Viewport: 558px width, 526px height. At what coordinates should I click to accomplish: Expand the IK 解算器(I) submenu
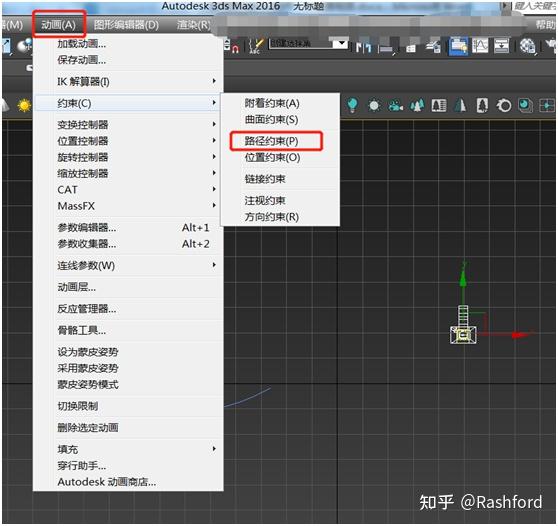coord(128,82)
